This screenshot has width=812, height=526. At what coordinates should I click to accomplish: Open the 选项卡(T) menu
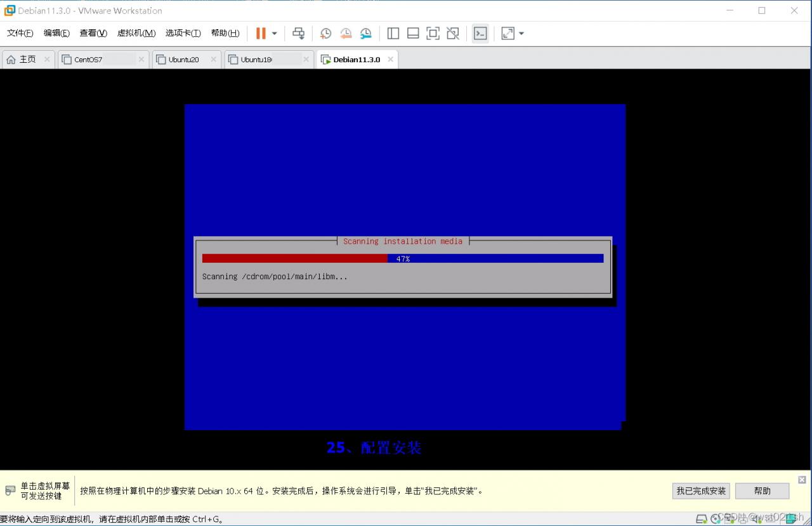pos(183,33)
